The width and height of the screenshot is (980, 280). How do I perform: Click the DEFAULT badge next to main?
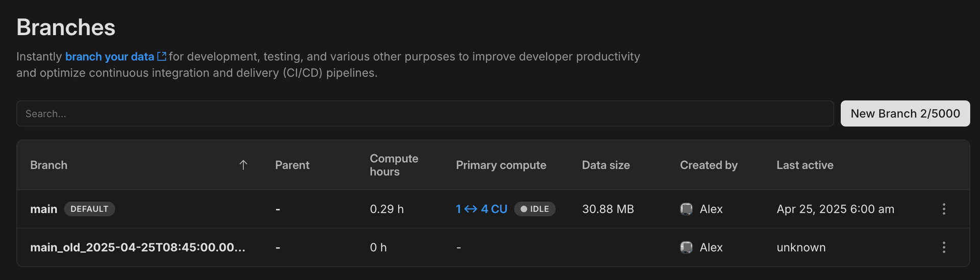pos(89,209)
